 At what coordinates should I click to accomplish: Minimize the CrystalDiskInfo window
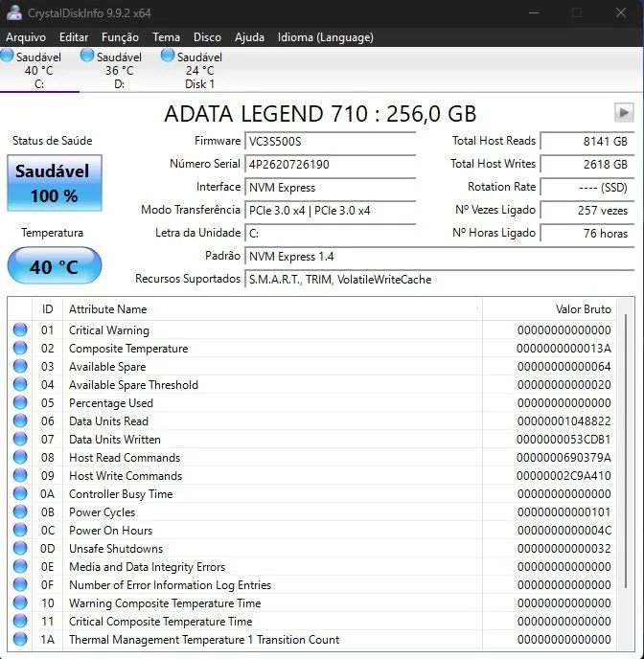tap(534, 12)
